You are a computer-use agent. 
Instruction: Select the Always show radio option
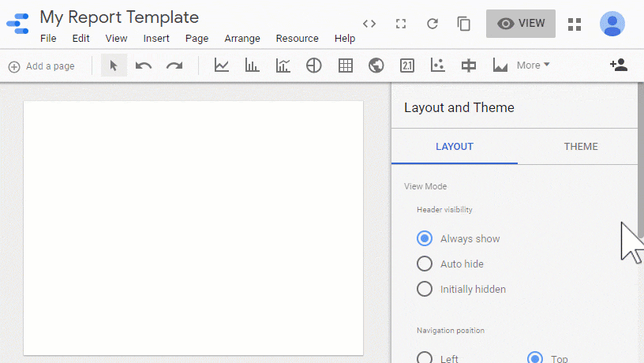click(x=425, y=238)
